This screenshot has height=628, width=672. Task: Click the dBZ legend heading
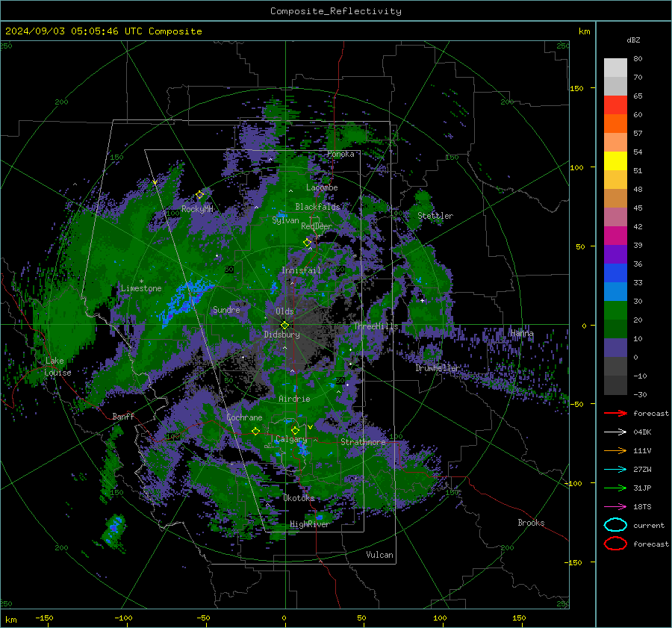click(633, 40)
